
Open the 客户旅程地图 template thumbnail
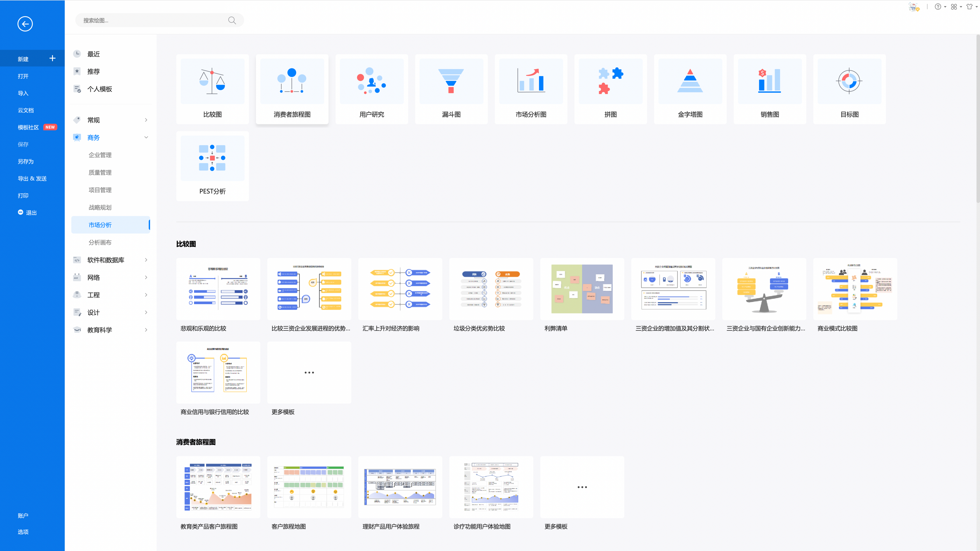[309, 487]
